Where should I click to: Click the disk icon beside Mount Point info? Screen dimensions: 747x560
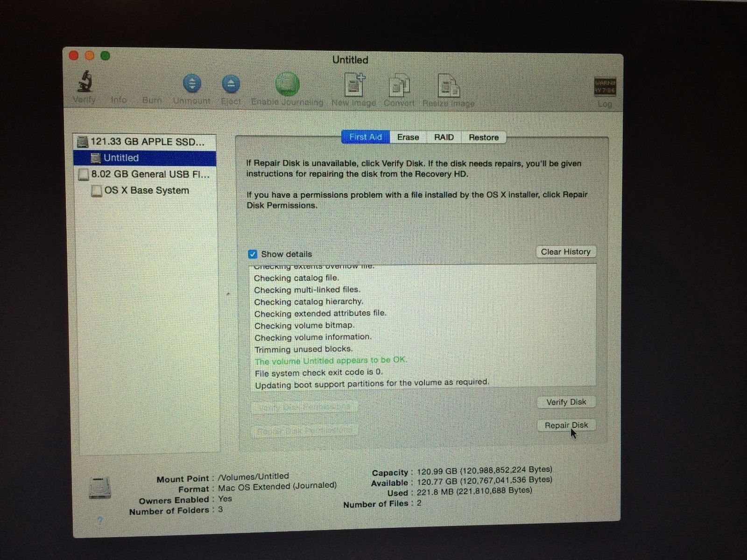pyautogui.click(x=100, y=489)
